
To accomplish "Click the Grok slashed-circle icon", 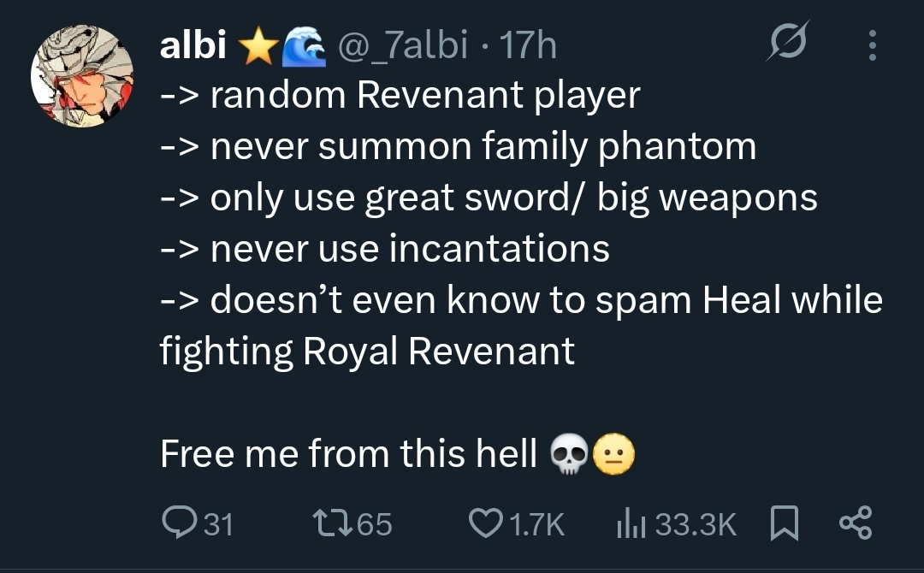I will pos(787,41).
